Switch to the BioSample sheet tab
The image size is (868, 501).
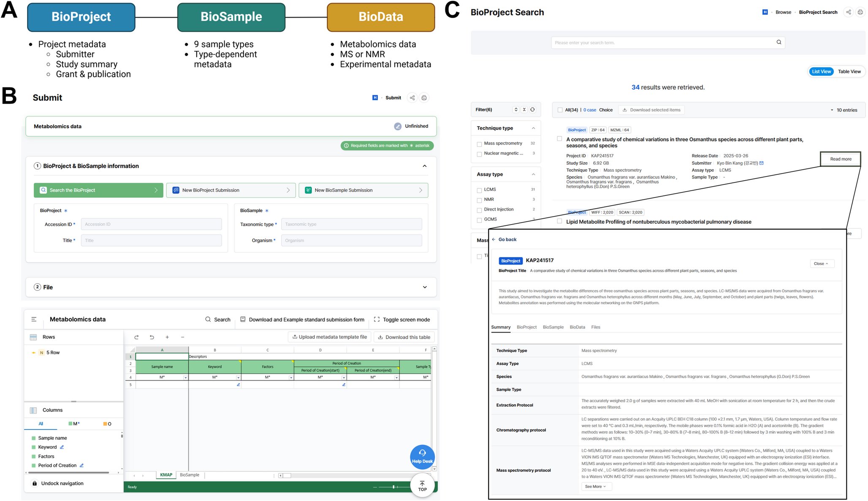tap(189, 475)
